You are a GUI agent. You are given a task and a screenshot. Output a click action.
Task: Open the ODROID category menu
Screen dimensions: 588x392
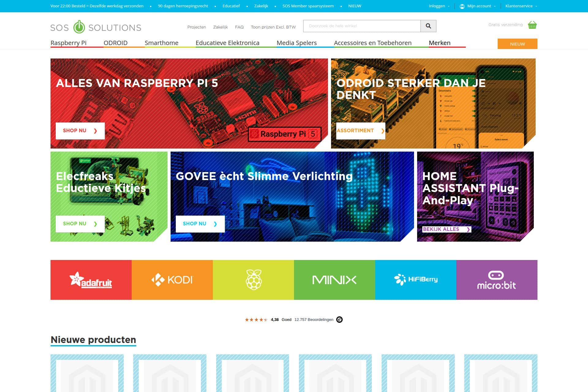115,43
